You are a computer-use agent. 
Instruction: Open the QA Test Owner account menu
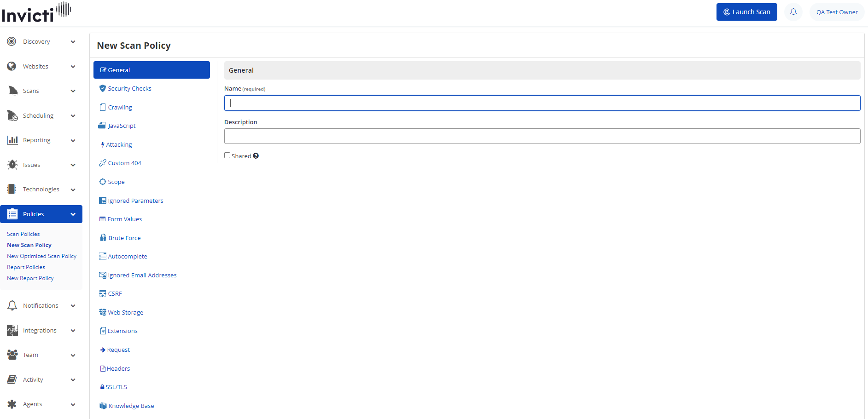(x=837, y=12)
